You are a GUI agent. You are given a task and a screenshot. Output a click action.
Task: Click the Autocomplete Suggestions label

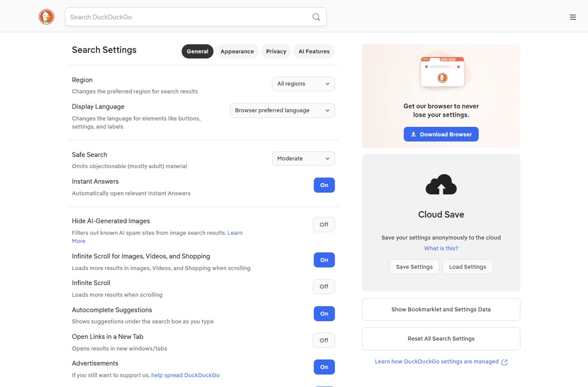click(x=112, y=310)
